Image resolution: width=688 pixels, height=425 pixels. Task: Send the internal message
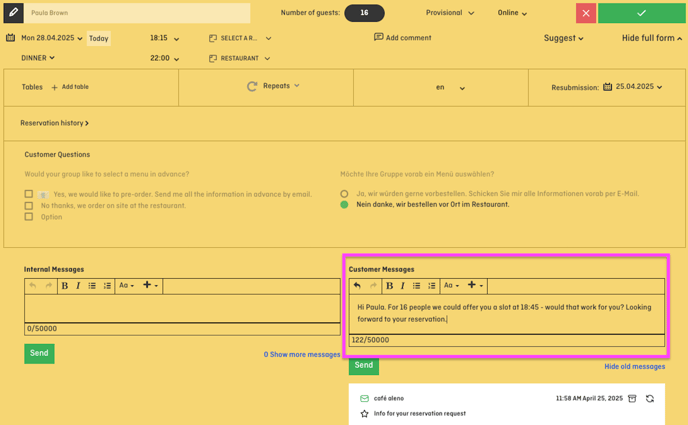click(39, 354)
